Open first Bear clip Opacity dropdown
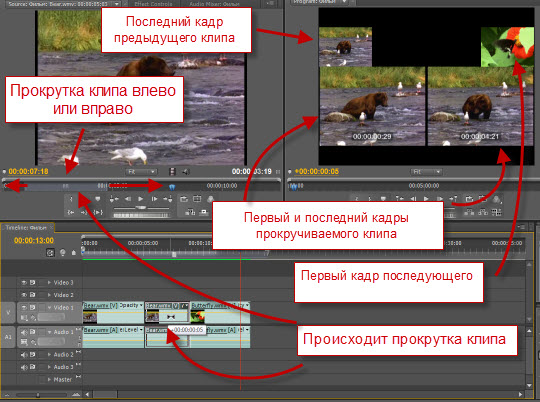The width and height of the screenshot is (540, 402). pos(141,306)
